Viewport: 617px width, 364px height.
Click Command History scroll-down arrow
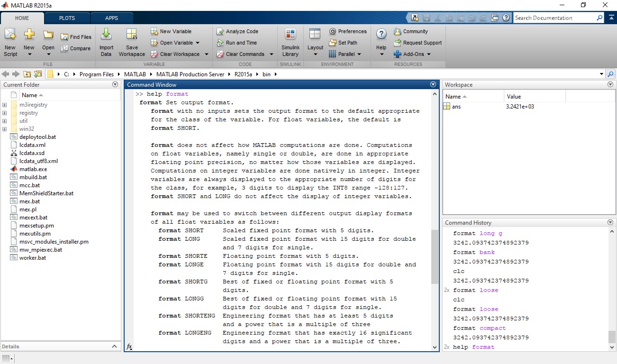(612, 347)
